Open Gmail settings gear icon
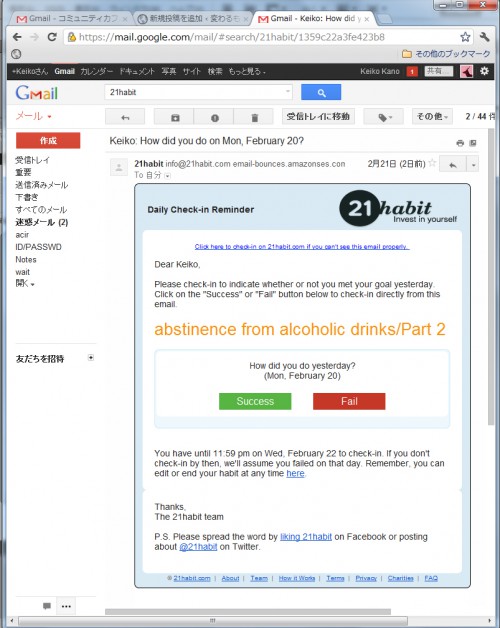Image resolution: width=500 pixels, height=628 pixels. 484,71
